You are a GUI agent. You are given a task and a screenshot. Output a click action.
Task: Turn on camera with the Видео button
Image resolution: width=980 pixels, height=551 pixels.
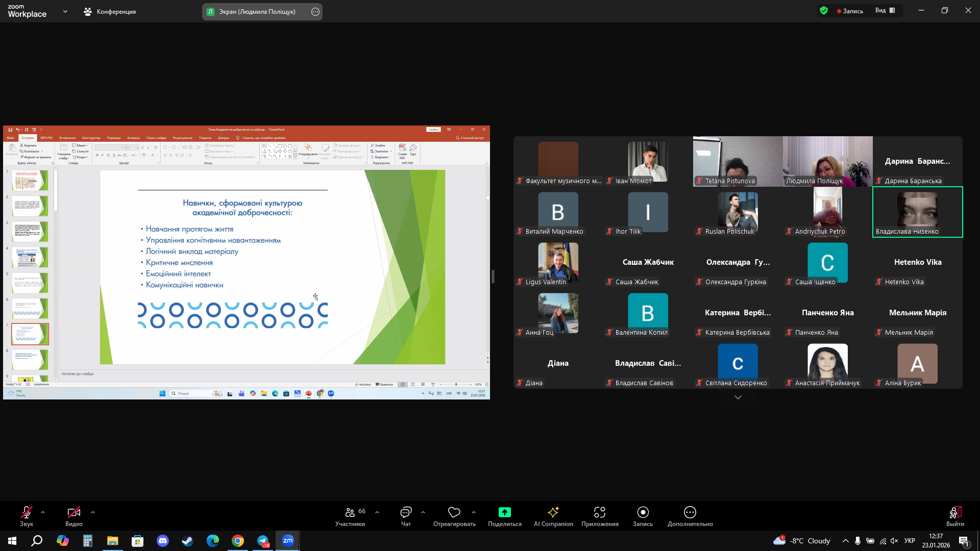[74, 516]
